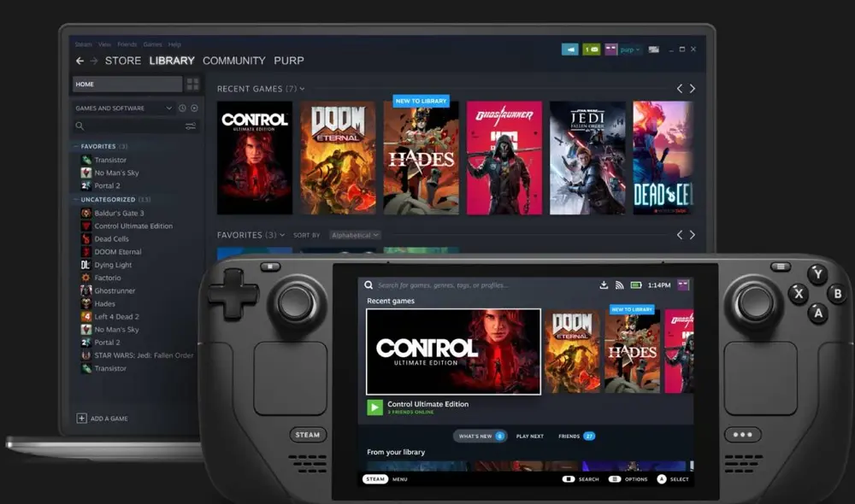Open purp's account dropdown name
This screenshot has height=504, width=855.
[629, 50]
